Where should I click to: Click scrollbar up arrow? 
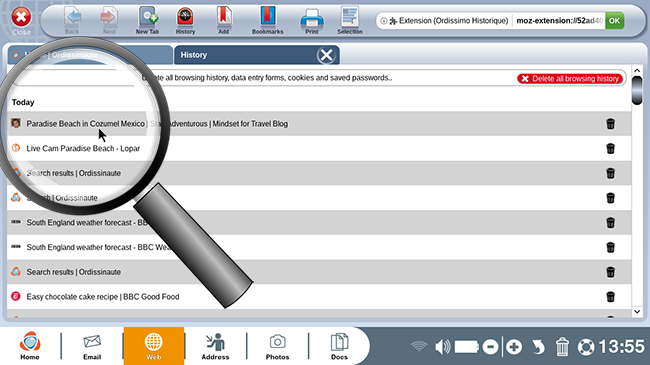click(637, 71)
